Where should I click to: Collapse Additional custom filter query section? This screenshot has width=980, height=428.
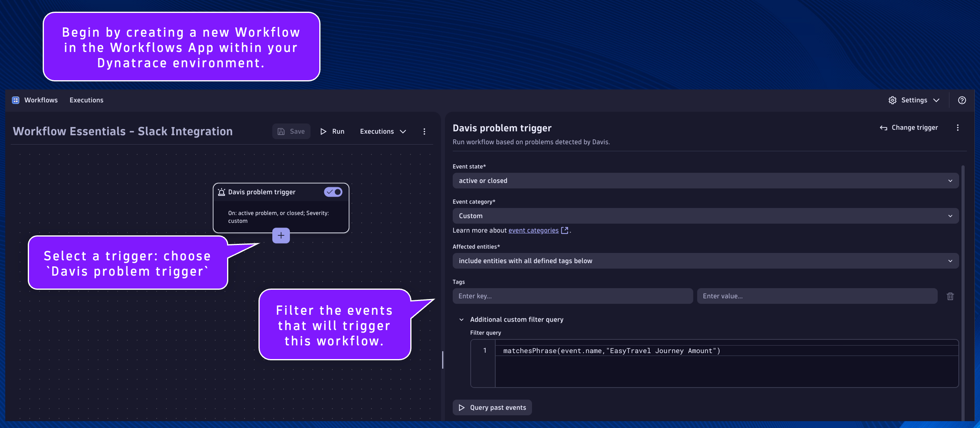461,320
